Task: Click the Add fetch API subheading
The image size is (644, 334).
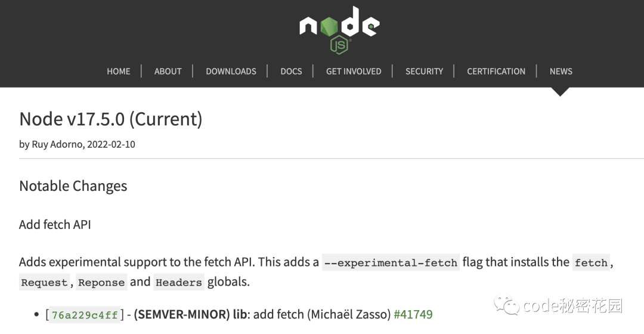Action: click(x=55, y=225)
